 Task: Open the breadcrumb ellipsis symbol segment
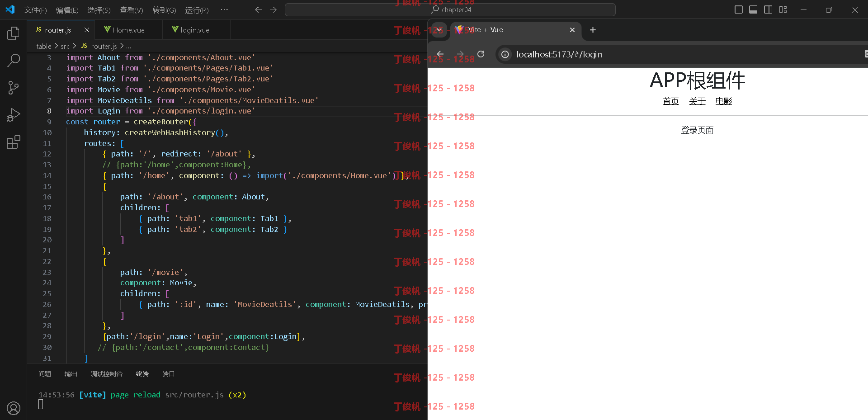click(x=129, y=46)
